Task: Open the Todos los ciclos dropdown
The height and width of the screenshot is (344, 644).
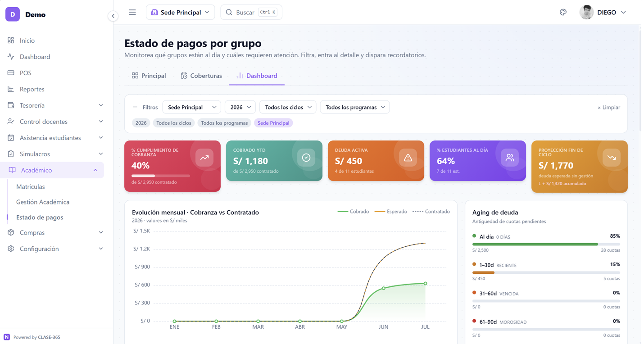Action: [x=288, y=107]
